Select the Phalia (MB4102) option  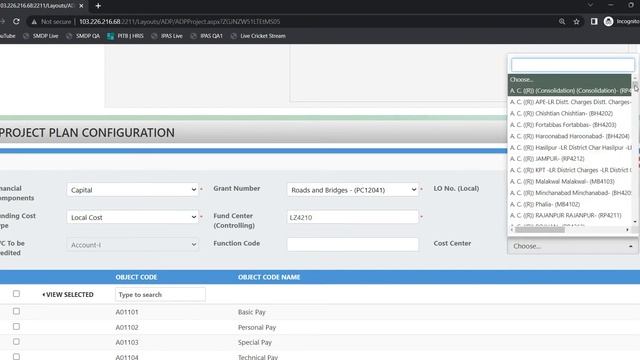[569, 204]
